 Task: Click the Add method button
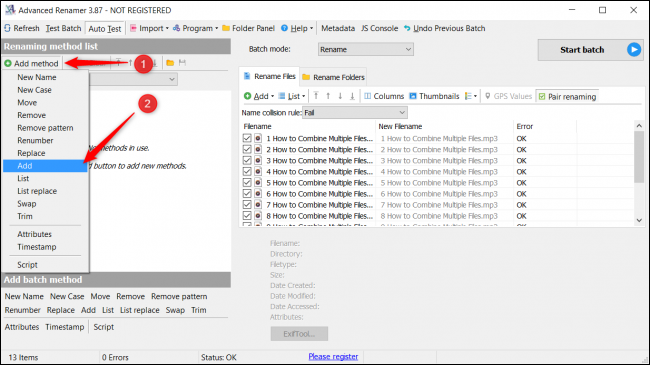coord(32,63)
